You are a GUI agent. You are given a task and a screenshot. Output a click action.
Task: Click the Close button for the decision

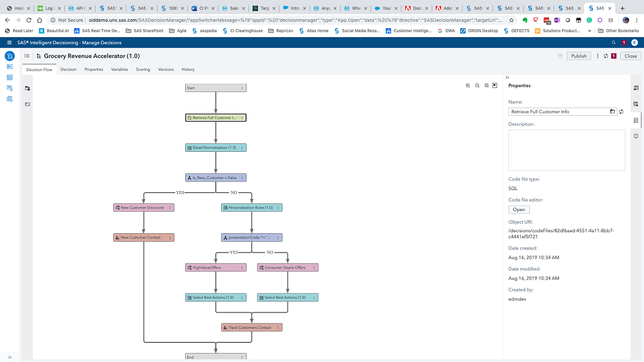tap(631, 56)
